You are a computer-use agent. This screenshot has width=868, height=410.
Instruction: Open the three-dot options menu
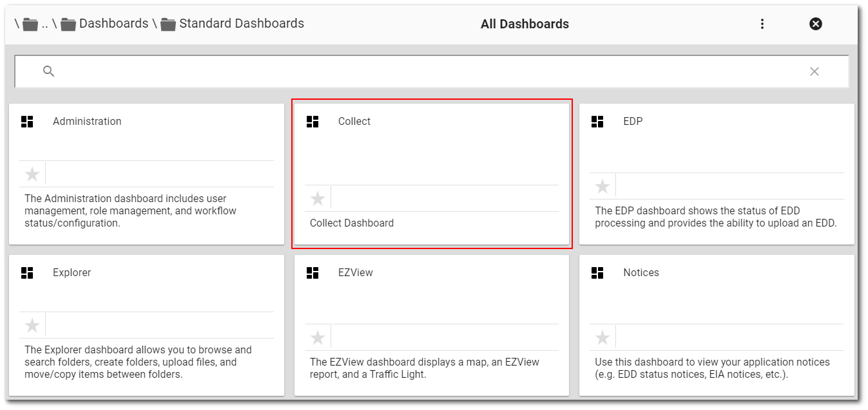[762, 23]
